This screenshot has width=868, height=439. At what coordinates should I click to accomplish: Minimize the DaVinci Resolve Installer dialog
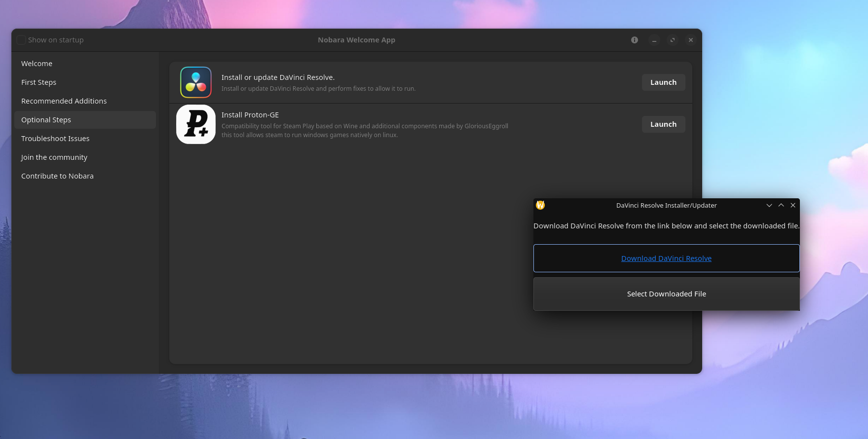click(769, 205)
